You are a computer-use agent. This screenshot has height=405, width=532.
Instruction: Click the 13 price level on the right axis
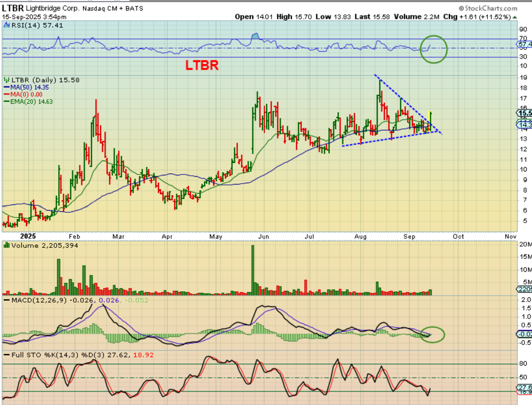coord(523,139)
